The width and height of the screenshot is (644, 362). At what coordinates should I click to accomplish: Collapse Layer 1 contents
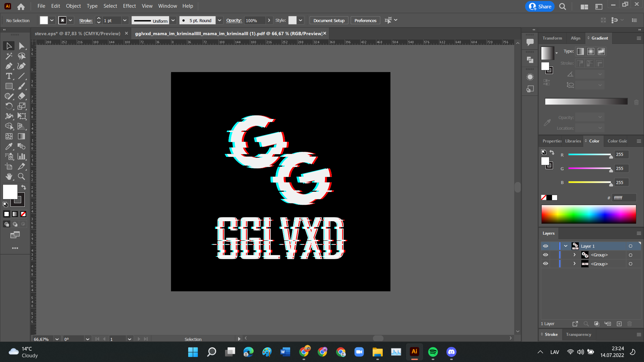click(566, 246)
